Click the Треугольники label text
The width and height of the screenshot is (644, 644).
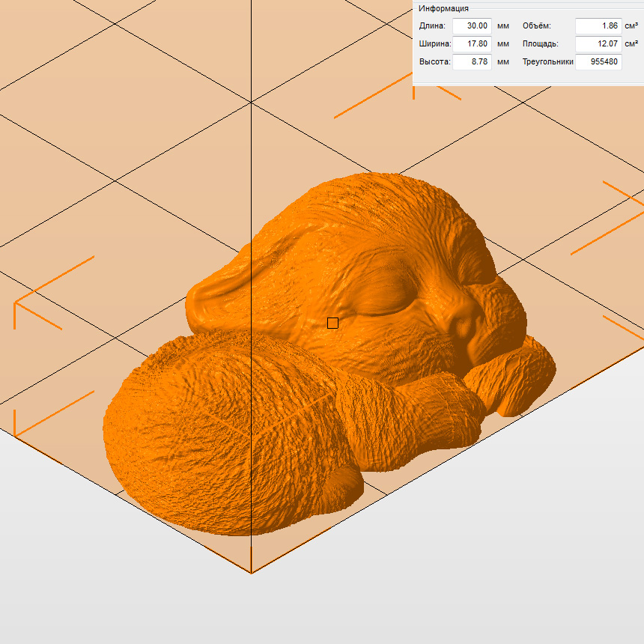[547, 62]
